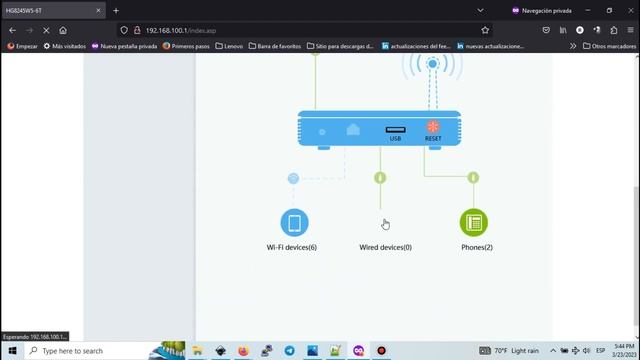This screenshot has width=640, height=360.
Task: Open clock and date in tray
Action: (x=624, y=351)
